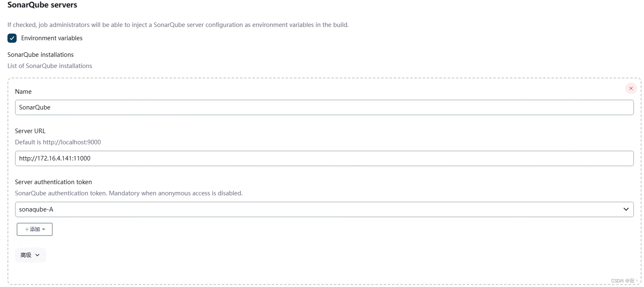
Task: Click the 添加 button to add credentials
Action: tap(34, 229)
